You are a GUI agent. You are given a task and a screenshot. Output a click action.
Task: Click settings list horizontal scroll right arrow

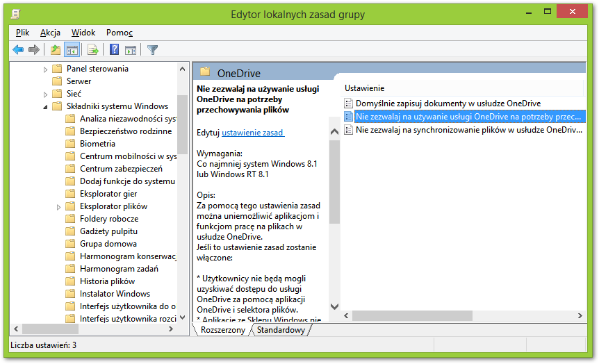580,315
